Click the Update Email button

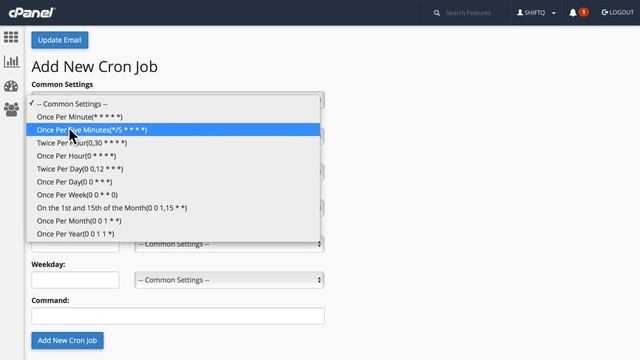[x=60, y=40]
